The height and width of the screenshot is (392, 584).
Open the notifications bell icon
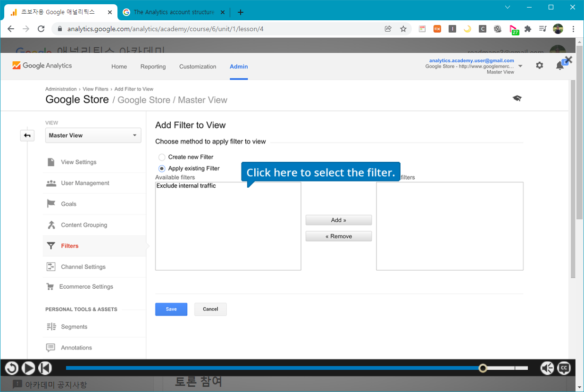(560, 66)
